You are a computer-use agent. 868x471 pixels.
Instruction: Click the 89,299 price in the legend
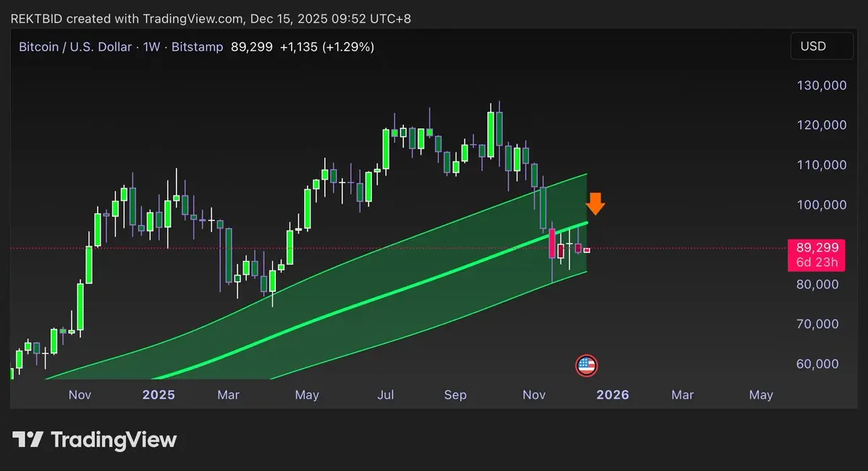(x=252, y=46)
